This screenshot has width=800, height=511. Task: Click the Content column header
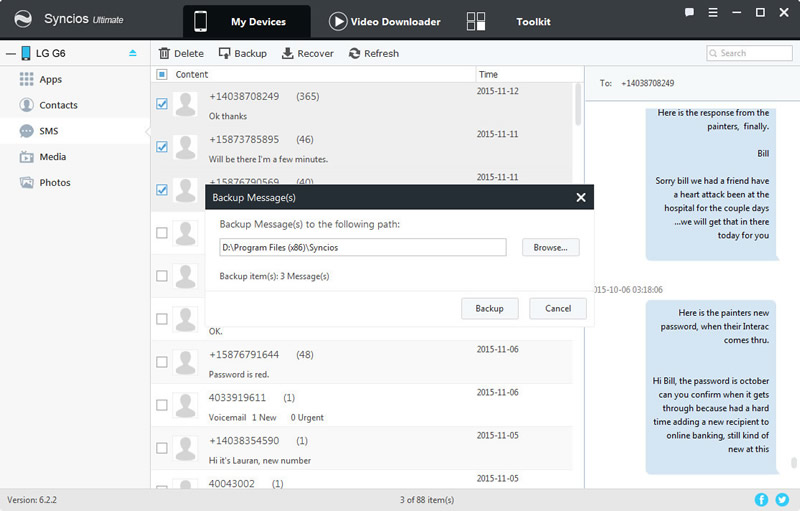(191, 74)
